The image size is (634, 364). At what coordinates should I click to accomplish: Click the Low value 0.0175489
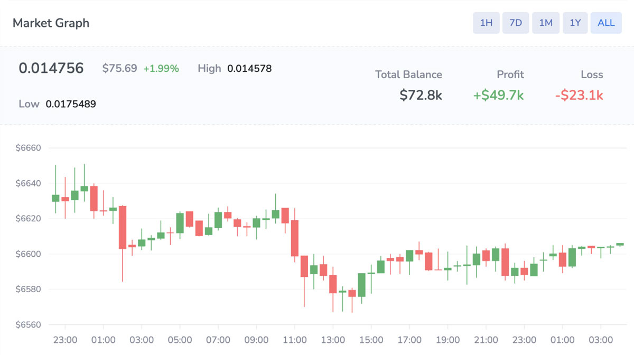point(71,104)
